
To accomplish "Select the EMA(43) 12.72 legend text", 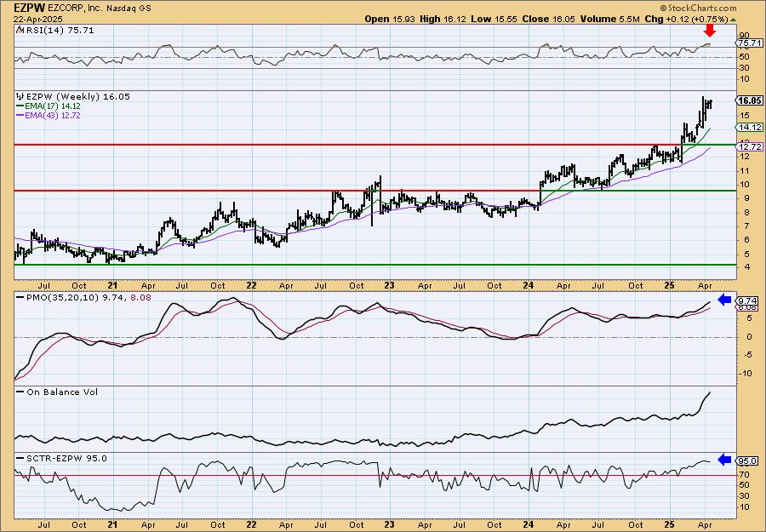I will [52, 116].
